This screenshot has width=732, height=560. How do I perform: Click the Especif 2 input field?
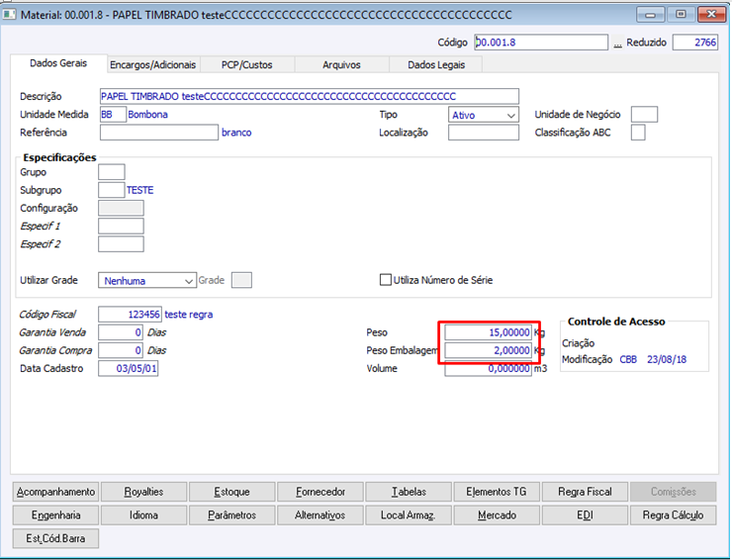121,244
